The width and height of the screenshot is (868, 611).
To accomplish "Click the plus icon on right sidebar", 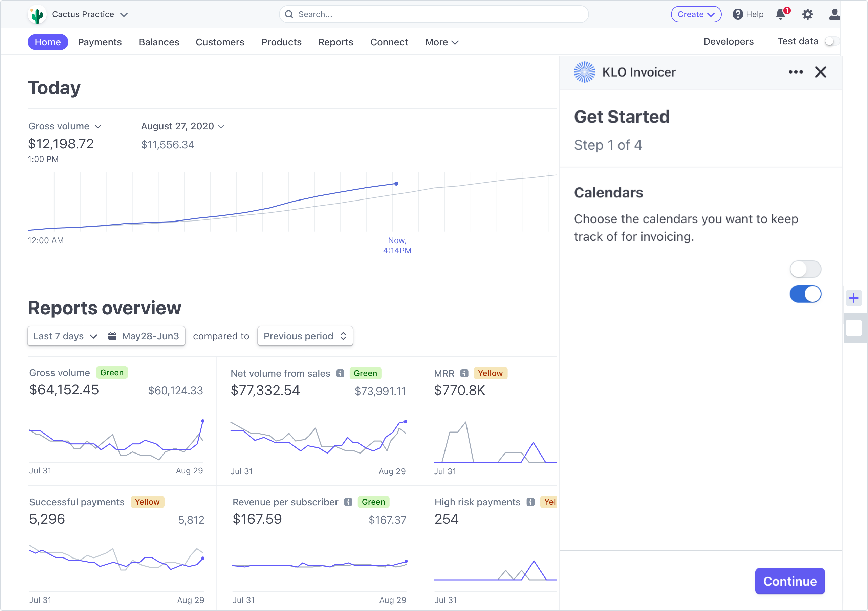I will click(853, 298).
